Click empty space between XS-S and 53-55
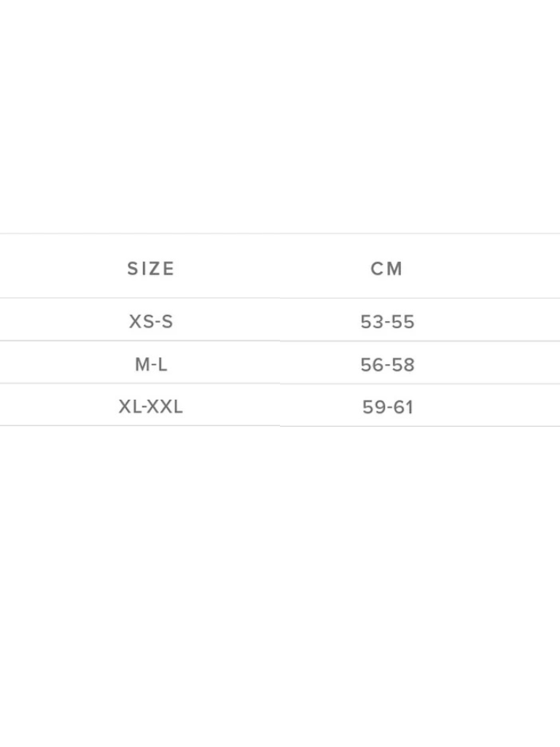The image size is (560, 747). click(x=270, y=321)
